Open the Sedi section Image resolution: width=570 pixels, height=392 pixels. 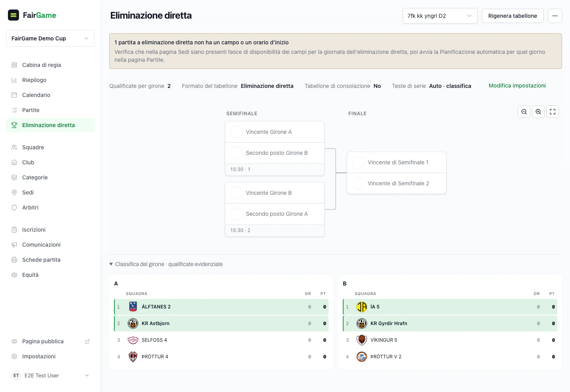(x=50, y=192)
